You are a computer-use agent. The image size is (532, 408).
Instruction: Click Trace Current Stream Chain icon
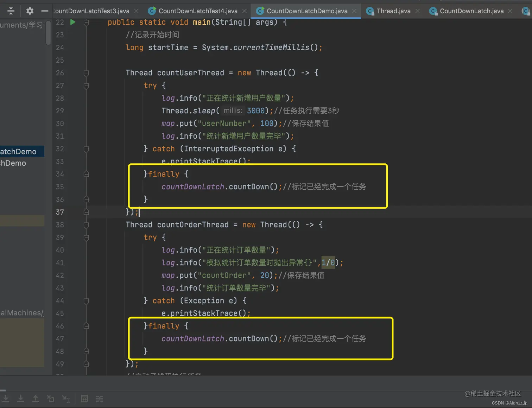click(x=100, y=398)
